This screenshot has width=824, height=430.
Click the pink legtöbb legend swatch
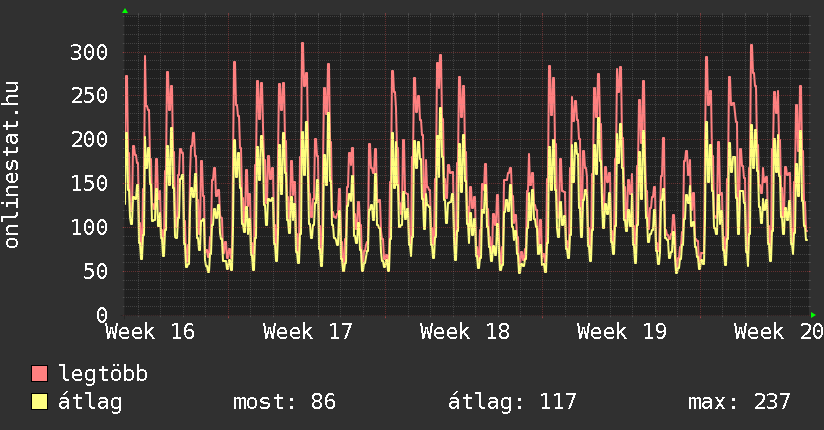point(39,373)
